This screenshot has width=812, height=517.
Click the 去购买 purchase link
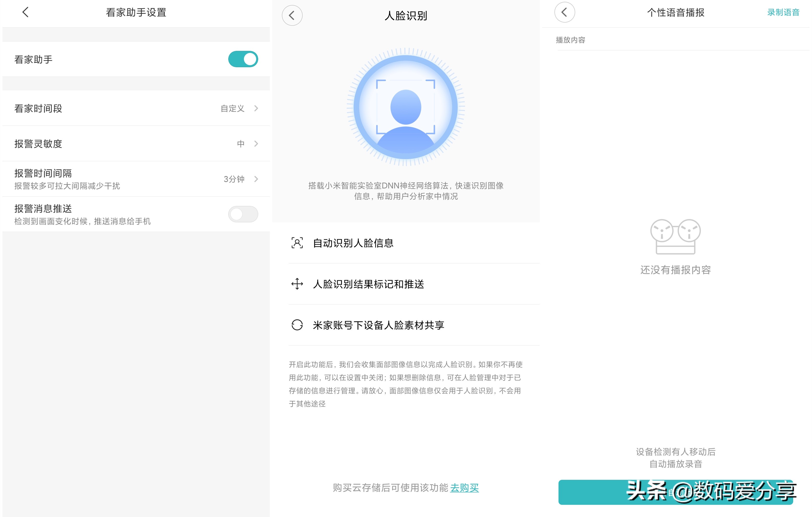coord(465,488)
